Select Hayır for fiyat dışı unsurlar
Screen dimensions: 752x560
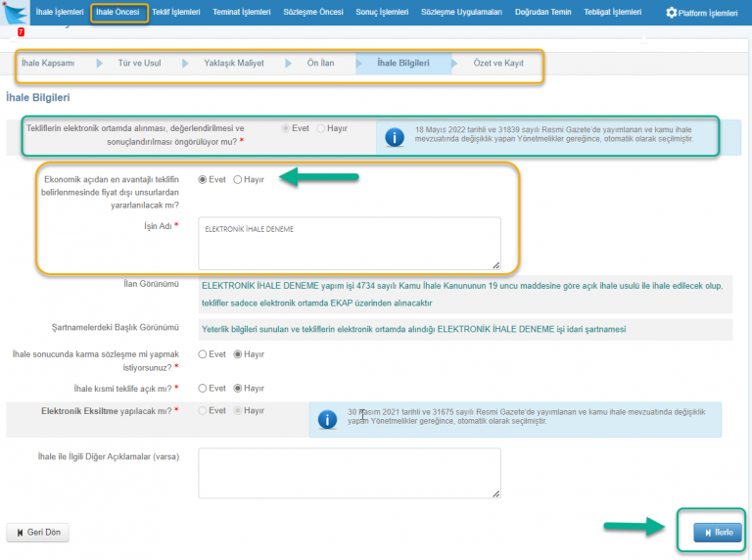pyautogui.click(x=238, y=180)
